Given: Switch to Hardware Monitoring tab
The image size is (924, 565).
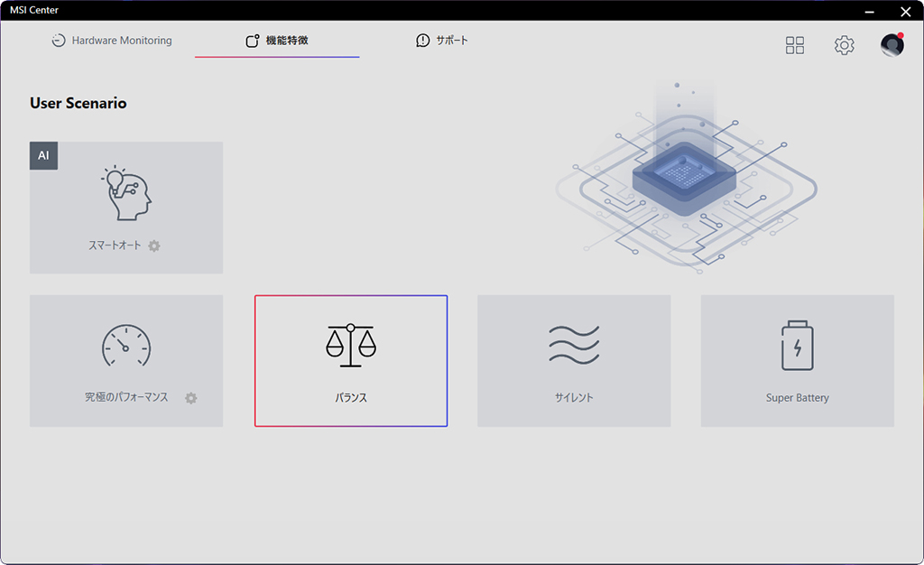Looking at the screenshot, I should coord(112,41).
